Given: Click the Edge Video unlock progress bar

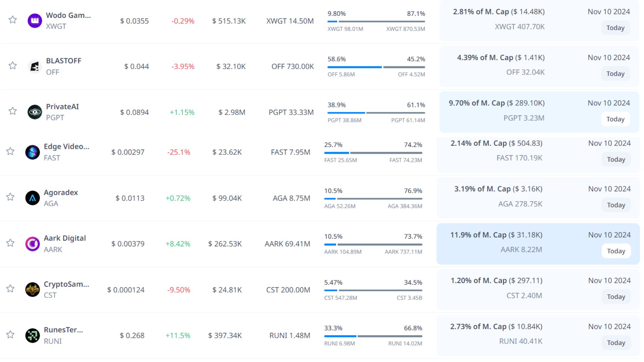Looking at the screenshot, I should coord(373,153).
